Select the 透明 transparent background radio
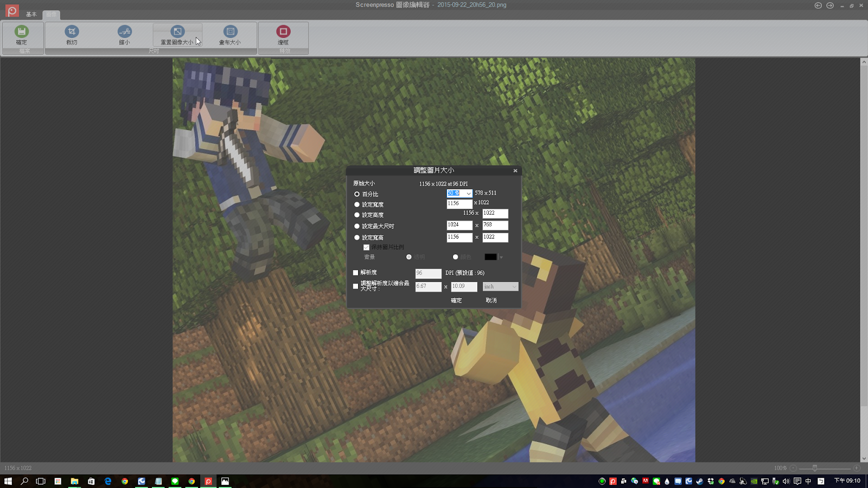Viewport: 868px width, 488px height. (x=409, y=257)
